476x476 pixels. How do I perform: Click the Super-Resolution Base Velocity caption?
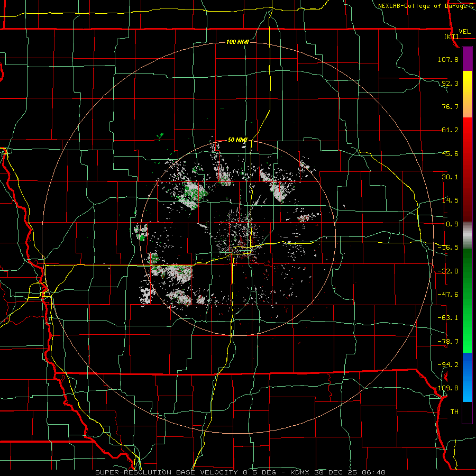point(241,472)
